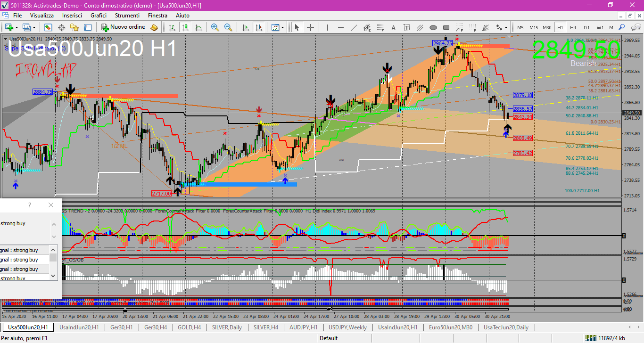Draw a vertical line tool
This screenshot has width=644, height=343.
point(328,27)
